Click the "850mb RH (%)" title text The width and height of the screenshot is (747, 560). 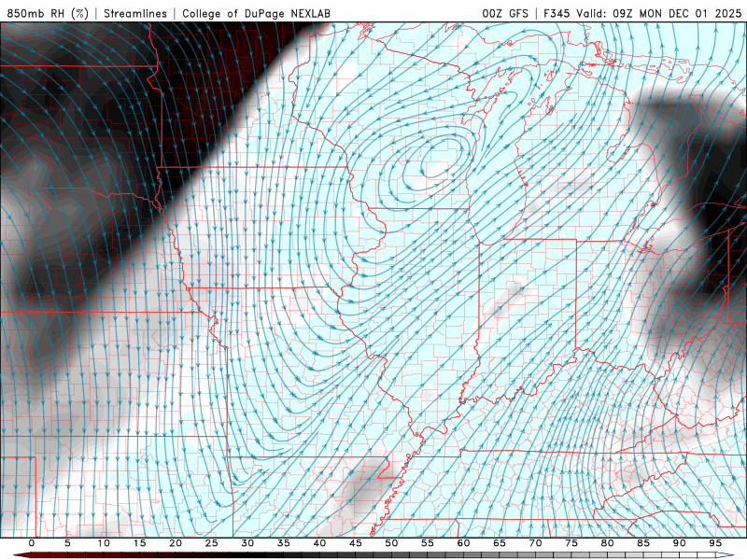[x=48, y=13]
